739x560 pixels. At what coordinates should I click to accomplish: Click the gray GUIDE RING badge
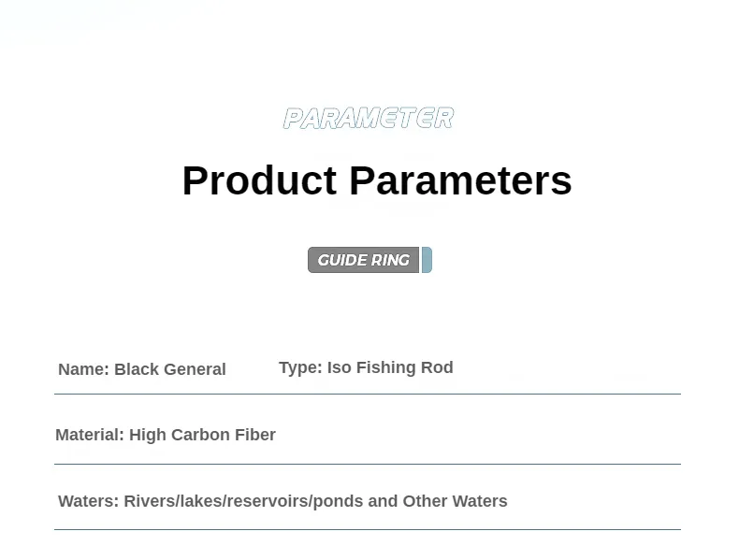click(x=363, y=260)
